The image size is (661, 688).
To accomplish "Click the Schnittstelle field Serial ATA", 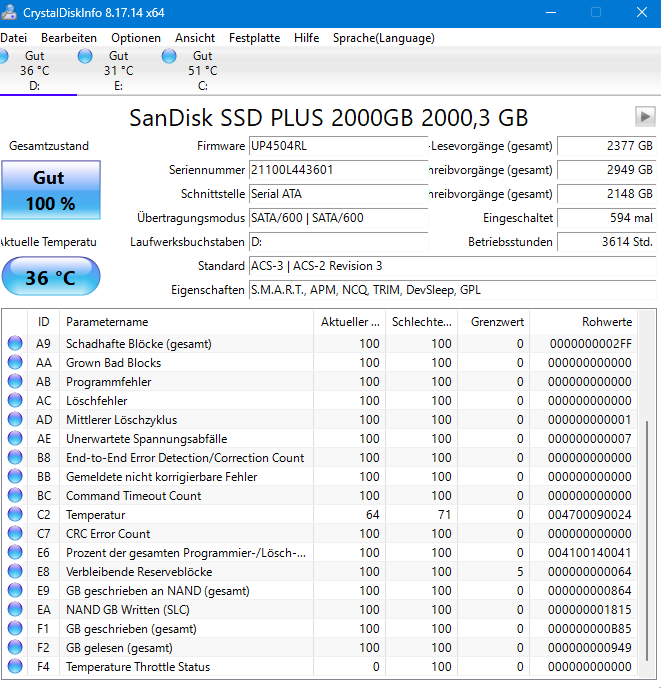I will point(338,194).
